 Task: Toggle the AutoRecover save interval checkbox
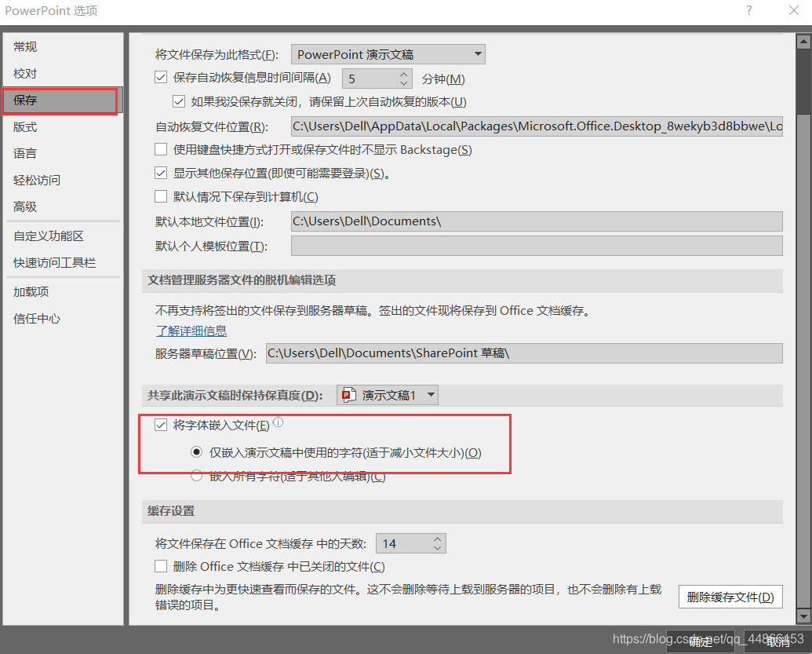pos(161,78)
